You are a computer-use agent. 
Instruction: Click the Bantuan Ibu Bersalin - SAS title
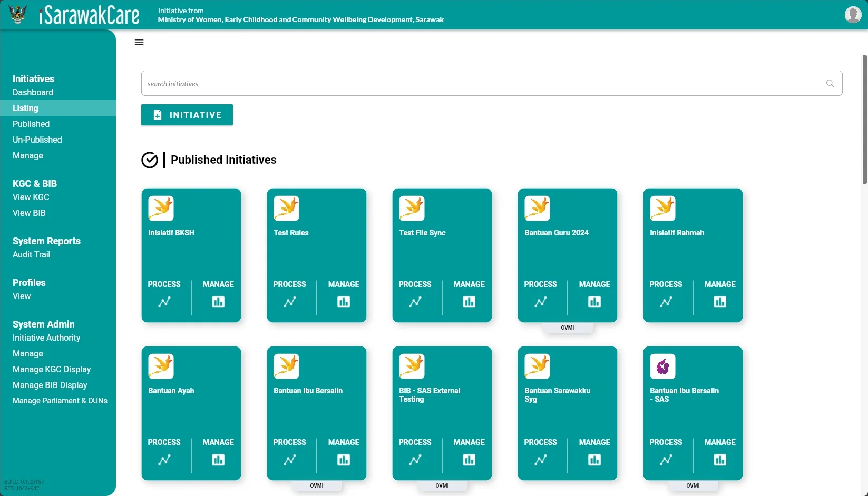(684, 395)
